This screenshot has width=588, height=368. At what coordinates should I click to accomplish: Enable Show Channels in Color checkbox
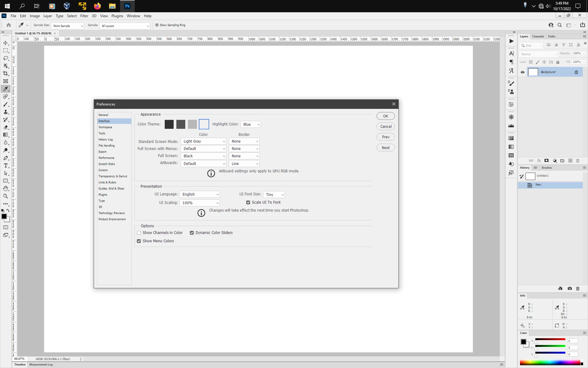coord(139,233)
